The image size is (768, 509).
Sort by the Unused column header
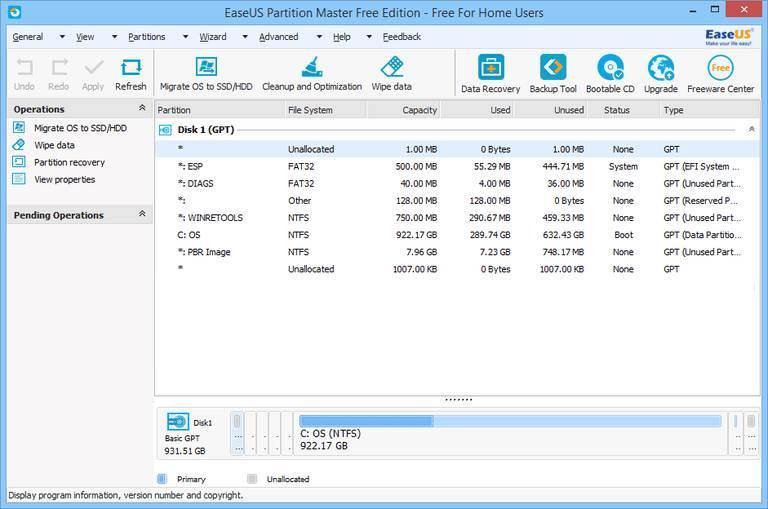[551, 110]
